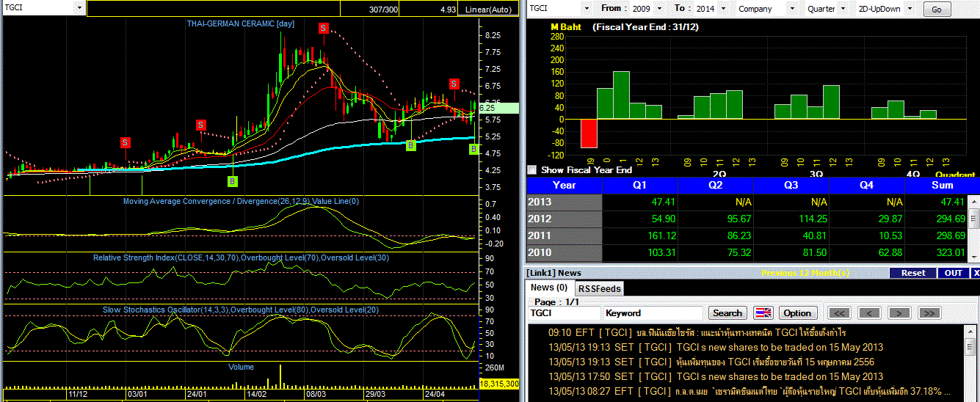Go to next news page with >
Screen dimensions: 980x402
pyautogui.click(x=899, y=313)
